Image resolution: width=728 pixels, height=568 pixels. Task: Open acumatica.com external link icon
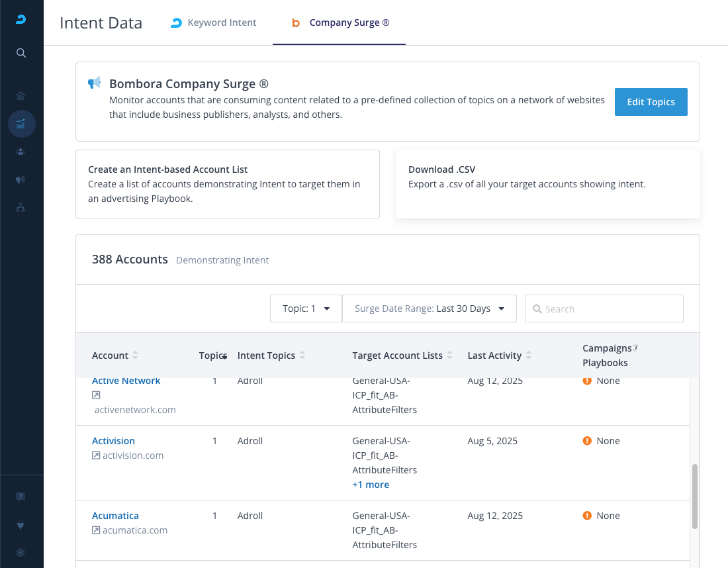coord(96,530)
